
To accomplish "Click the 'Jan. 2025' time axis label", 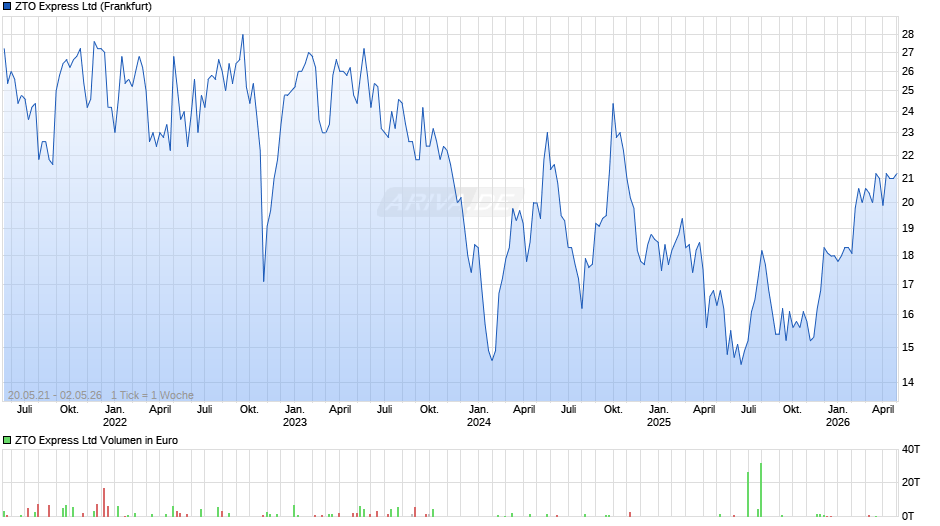I will 658,416.
